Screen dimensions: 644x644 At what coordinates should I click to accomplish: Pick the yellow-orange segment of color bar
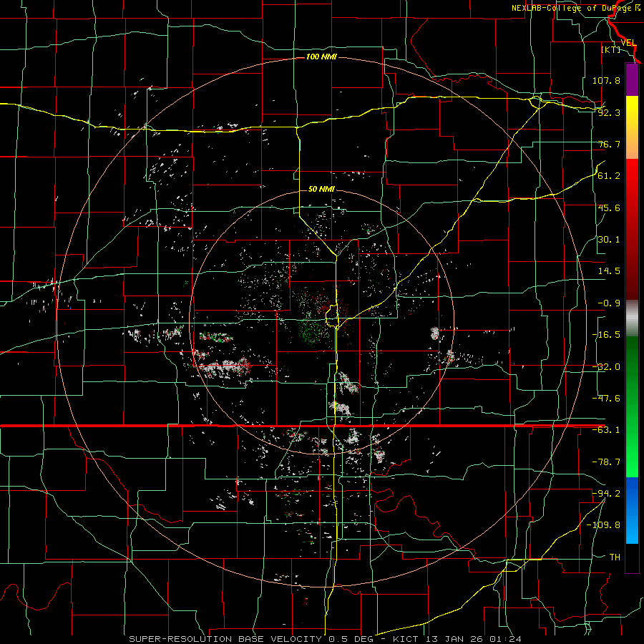(632, 127)
